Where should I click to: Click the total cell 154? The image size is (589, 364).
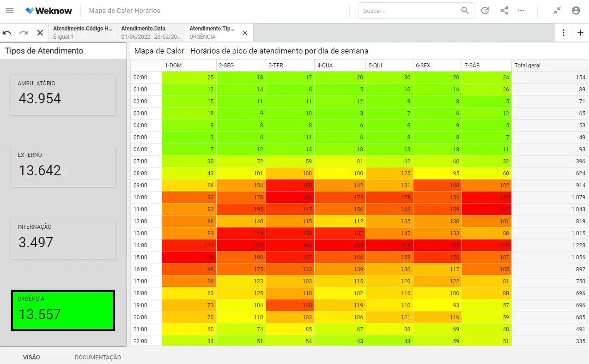click(550, 78)
